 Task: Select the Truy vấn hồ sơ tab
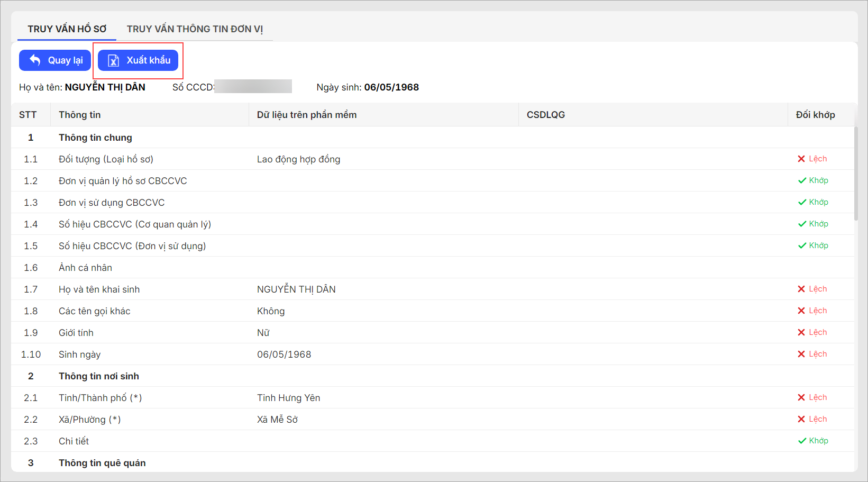tap(67, 29)
